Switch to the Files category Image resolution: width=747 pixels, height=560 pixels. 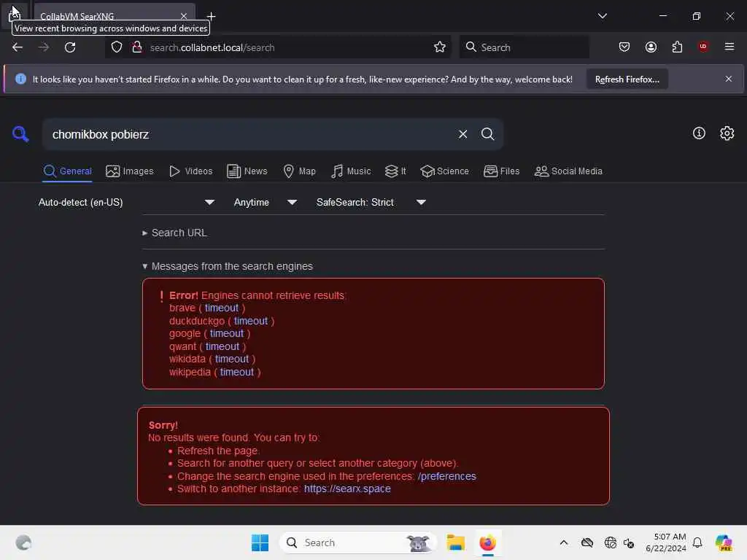501,171
